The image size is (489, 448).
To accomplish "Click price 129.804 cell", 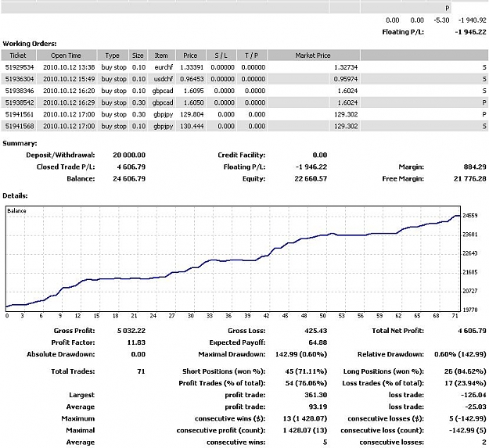I will coord(192,115).
